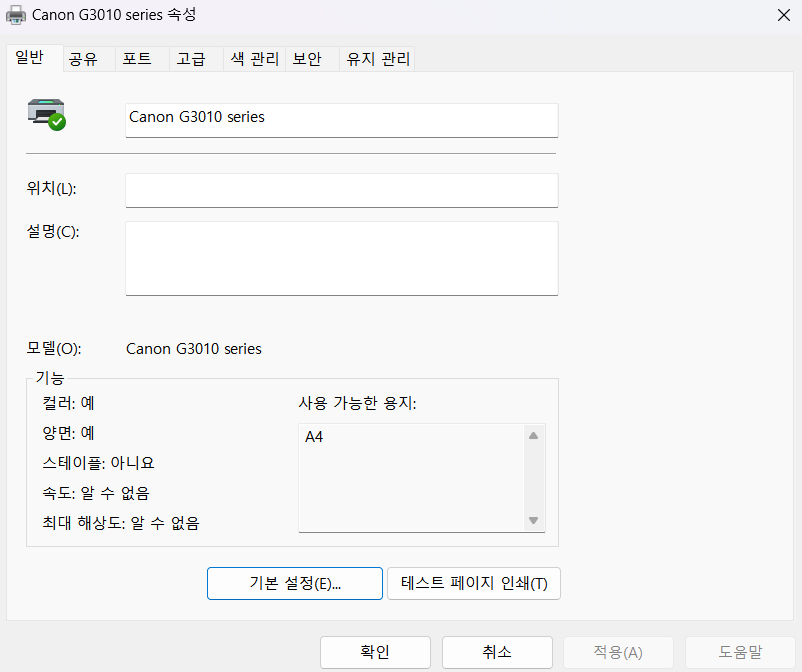The width and height of the screenshot is (802, 672).
Task: Click the 설명(C) text area
Action: point(342,258)
